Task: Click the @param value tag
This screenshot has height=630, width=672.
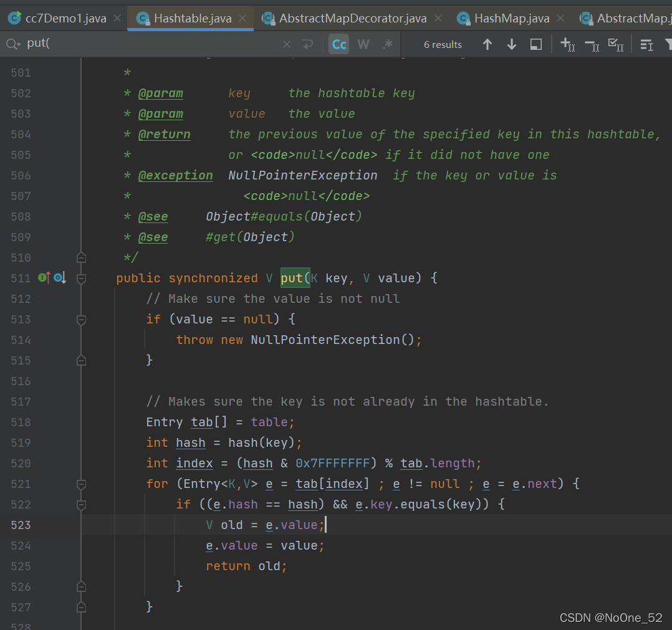Action: (x=161, y=114)
